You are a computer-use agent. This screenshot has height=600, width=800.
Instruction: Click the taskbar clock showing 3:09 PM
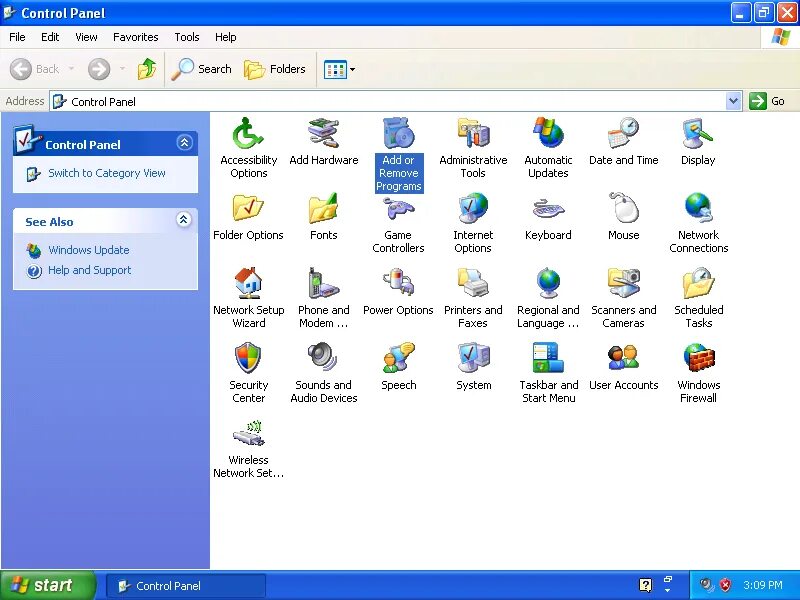click(x=763, y=585)
